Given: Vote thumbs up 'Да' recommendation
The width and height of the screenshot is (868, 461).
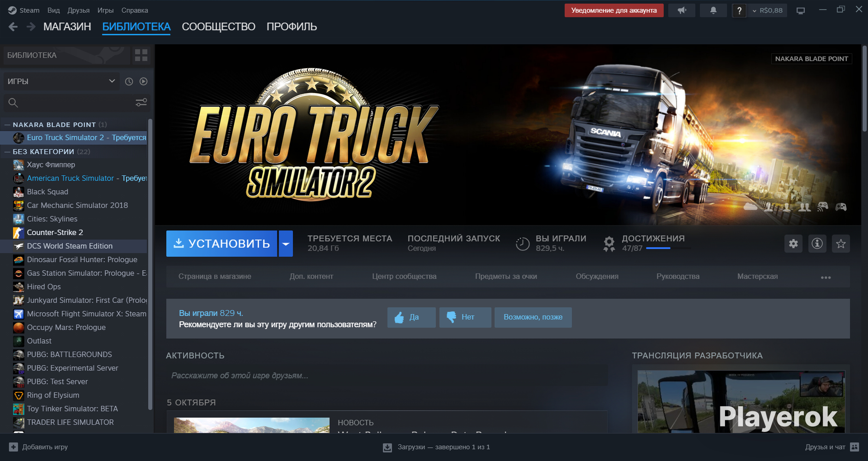Looking at the screenshot, I should click(x=411, y=317).
